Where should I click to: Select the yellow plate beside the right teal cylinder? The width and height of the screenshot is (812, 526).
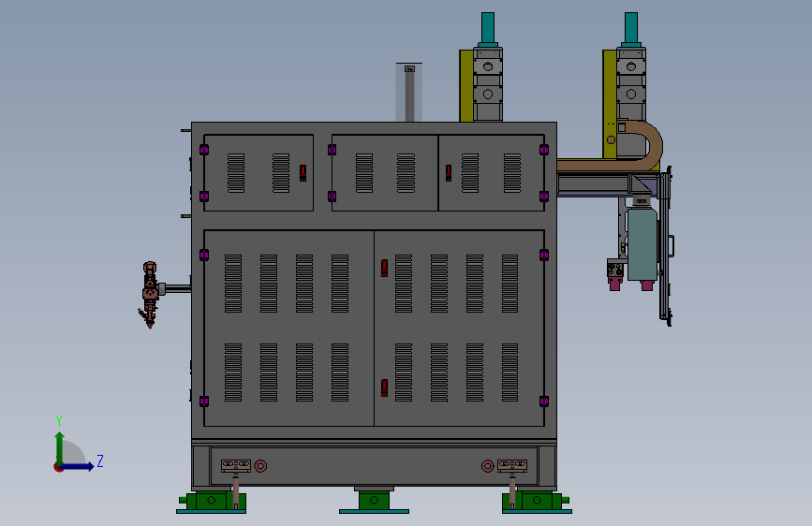(610, 104)
